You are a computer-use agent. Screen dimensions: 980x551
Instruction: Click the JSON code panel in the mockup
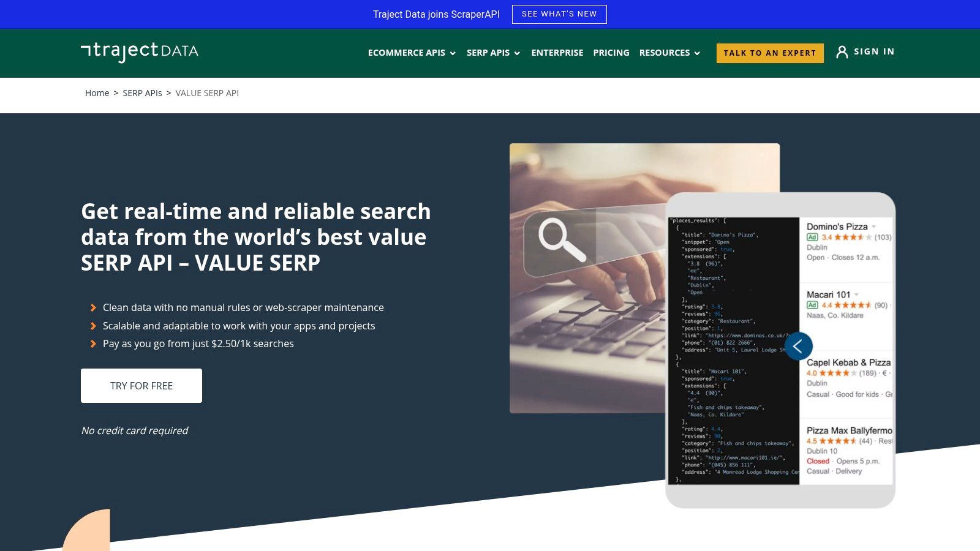(x=734, y=351)
